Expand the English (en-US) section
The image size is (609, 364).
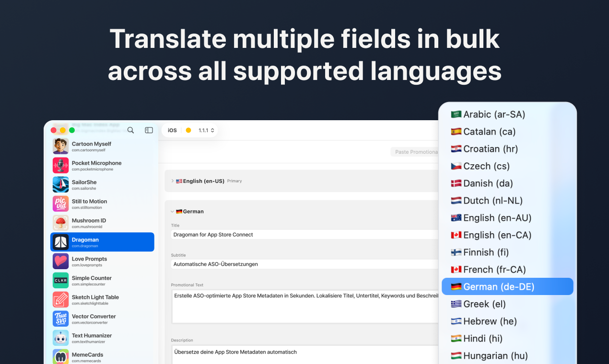pos(173,181)
